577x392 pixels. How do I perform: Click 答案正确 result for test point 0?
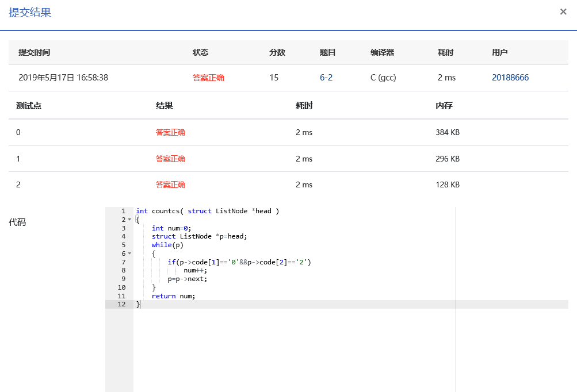170,132
